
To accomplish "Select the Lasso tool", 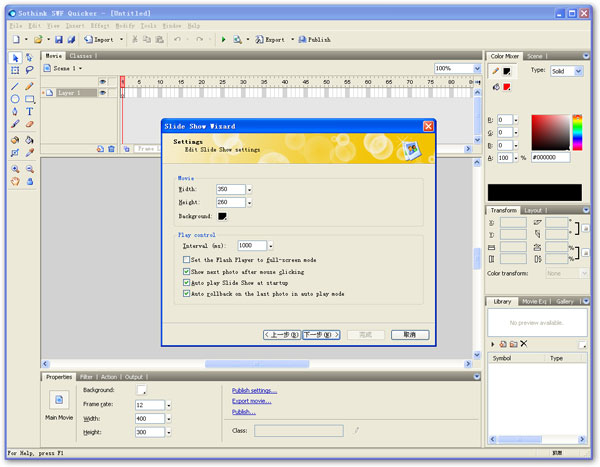I will tap(29, 70).
